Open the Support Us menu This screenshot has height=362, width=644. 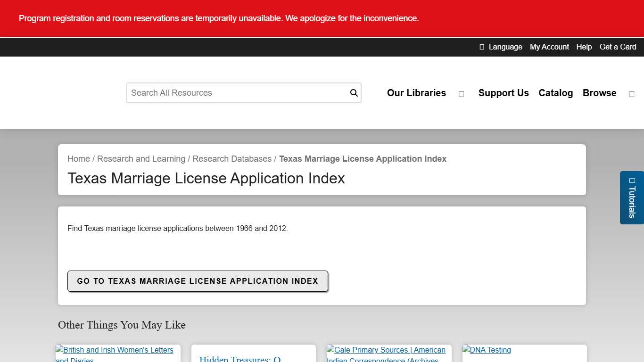point(504,93)
